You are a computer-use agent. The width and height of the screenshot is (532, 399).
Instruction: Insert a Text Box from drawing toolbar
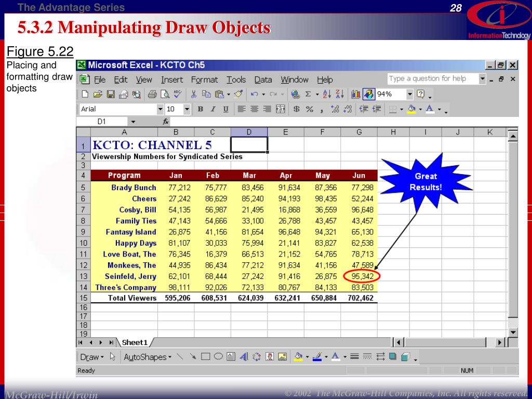[231, 356]
